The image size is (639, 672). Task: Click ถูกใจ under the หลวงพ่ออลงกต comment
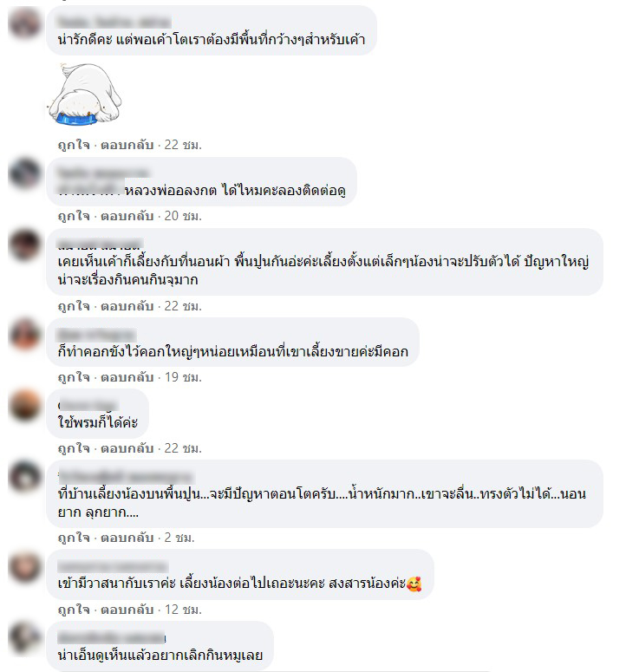pos(74,216)
